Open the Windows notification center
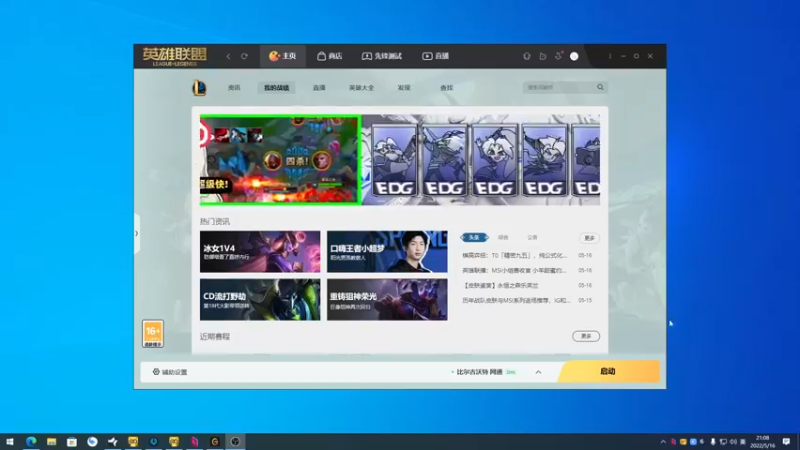Viewport: 800px width, 450px height. (x=786, y=442)
